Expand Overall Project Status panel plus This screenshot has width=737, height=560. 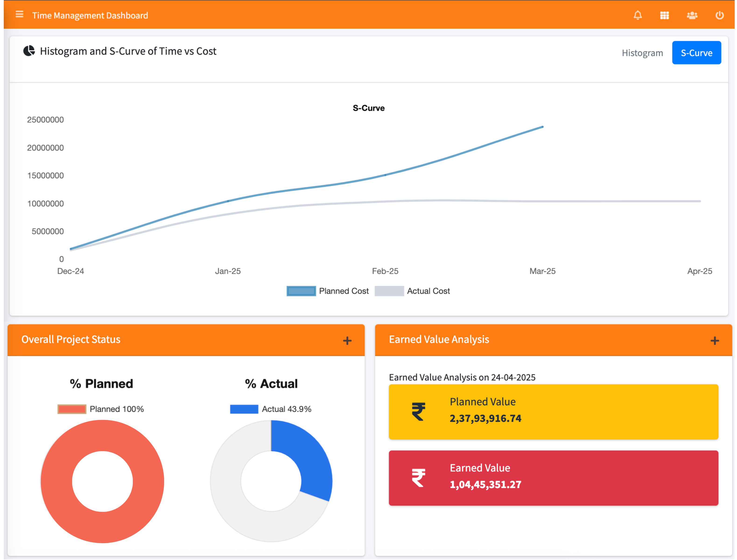click(x=347, y=340)
